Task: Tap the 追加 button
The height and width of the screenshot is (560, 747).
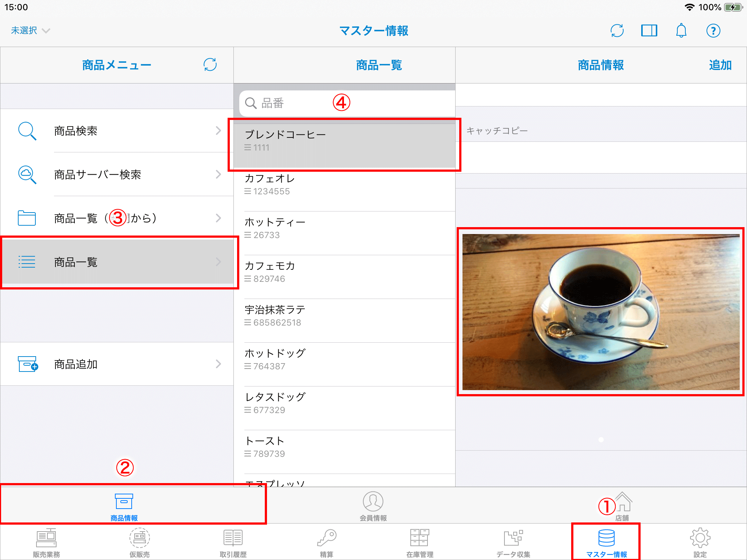Action: coord(720,65)
